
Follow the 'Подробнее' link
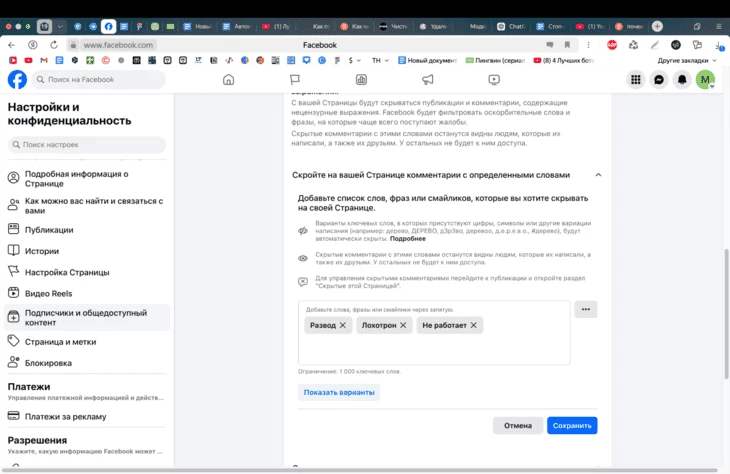click(x=408, y=238)
